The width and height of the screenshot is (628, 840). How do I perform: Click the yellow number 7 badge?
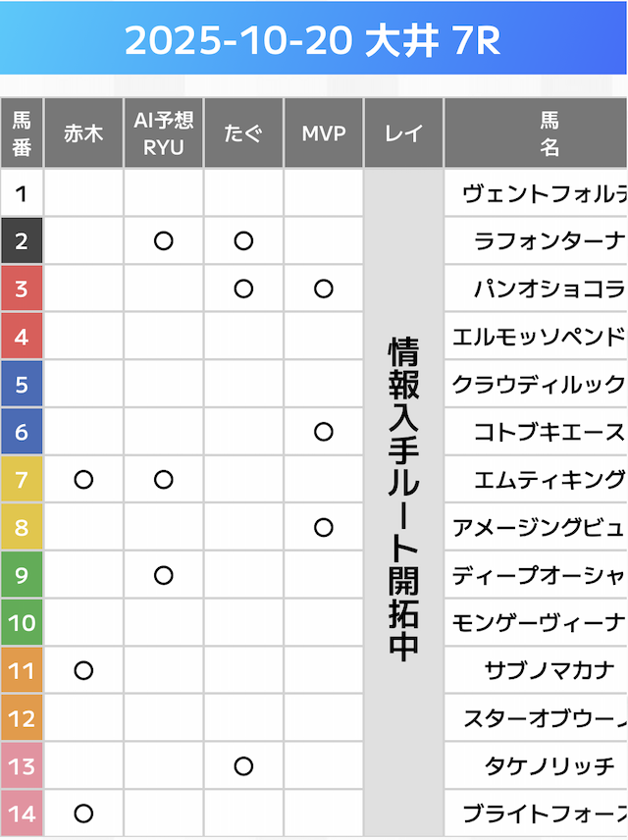(x=22, y=480)
